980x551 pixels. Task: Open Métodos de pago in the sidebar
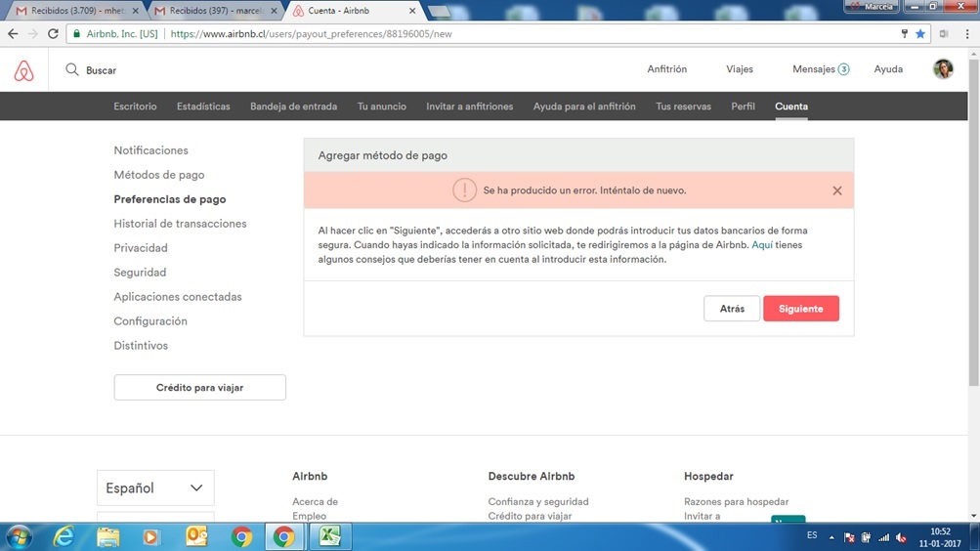tap(158, 175)
